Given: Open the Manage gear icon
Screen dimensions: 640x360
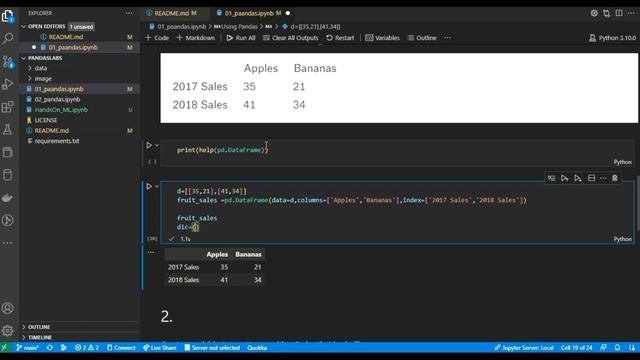Looking at the screenshot, I should click(x=7, y=330).
